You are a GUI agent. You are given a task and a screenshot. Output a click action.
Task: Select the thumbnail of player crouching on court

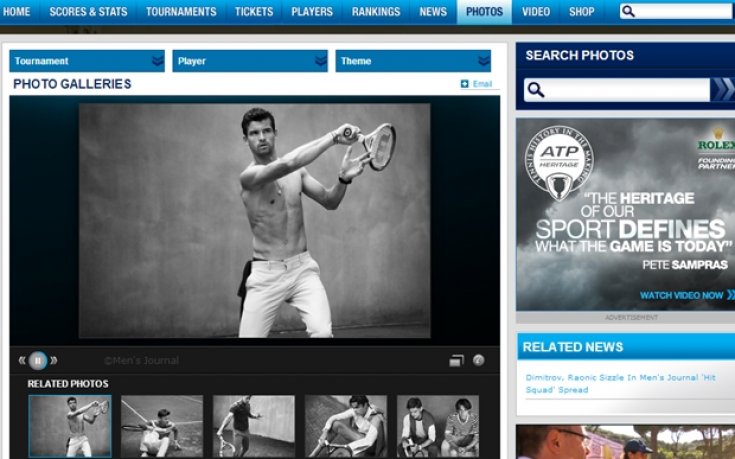[162, 426]
